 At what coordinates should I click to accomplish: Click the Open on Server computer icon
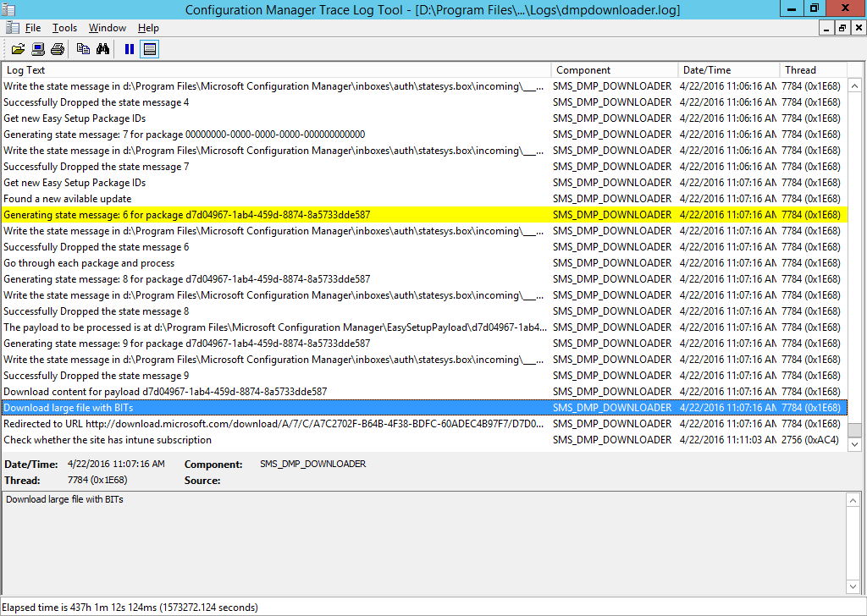pyautogui.click(x=37, y=49)
